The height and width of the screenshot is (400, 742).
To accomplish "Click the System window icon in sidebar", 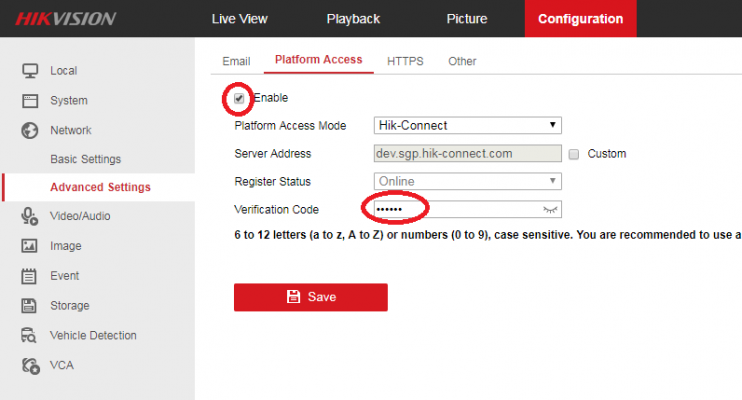I will [x=30, y=101].
